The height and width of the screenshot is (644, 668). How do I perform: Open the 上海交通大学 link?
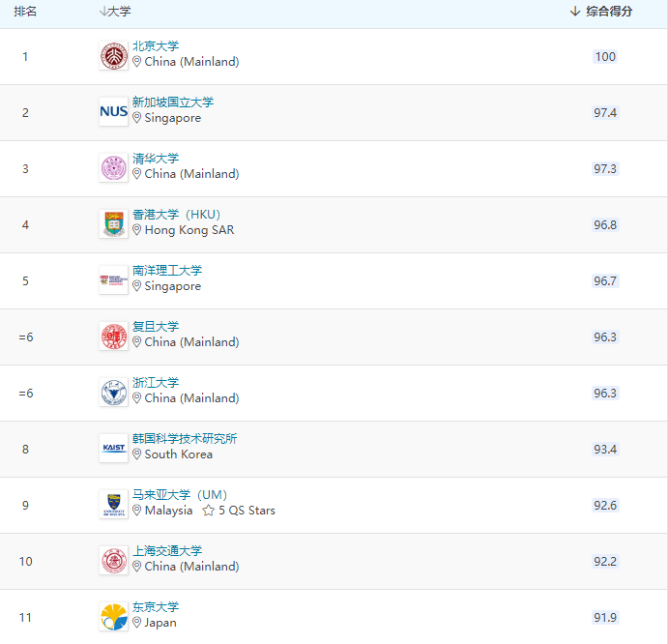167,551
